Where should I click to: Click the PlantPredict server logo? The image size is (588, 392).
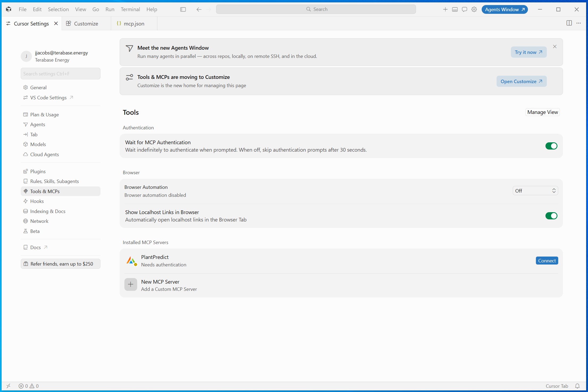click(x=131, y=261)
